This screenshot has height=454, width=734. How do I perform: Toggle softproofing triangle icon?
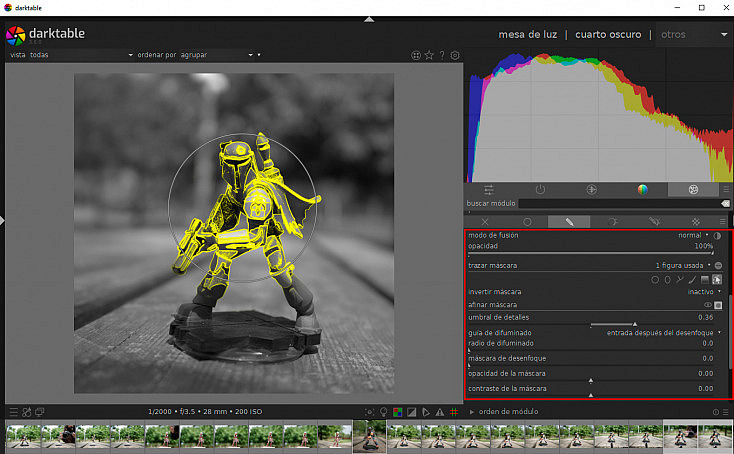click(x=426, y=412)
